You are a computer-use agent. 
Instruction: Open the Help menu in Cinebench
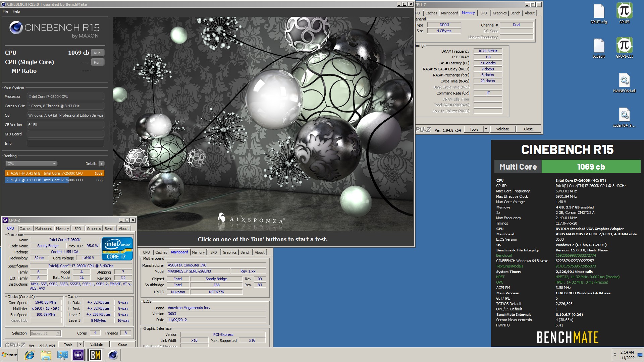(x=16, y=11)
